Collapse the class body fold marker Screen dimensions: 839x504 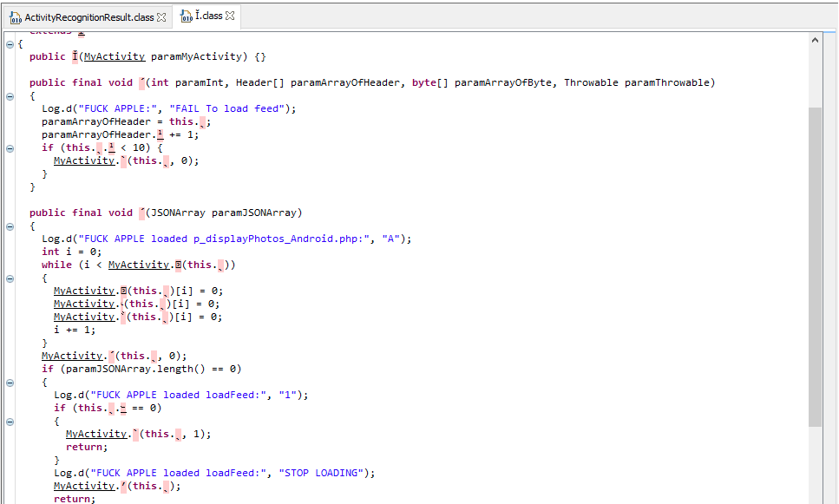[x=10, y=44]
